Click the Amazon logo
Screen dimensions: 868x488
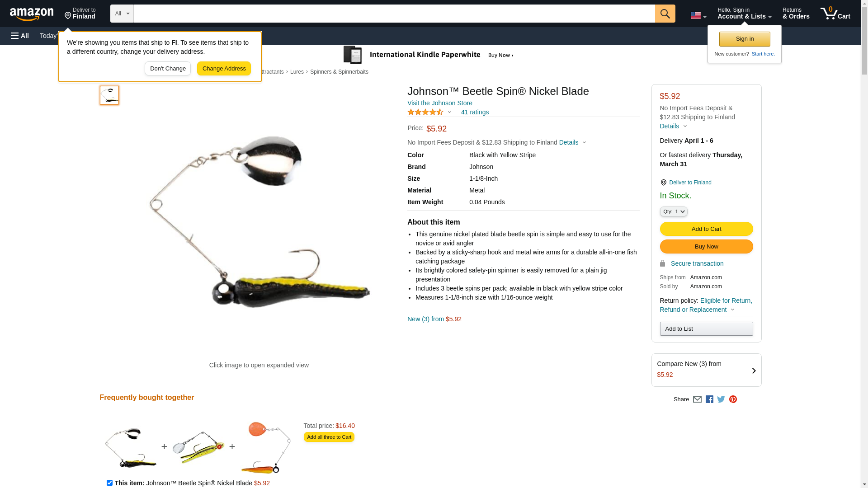click(32, 14)
